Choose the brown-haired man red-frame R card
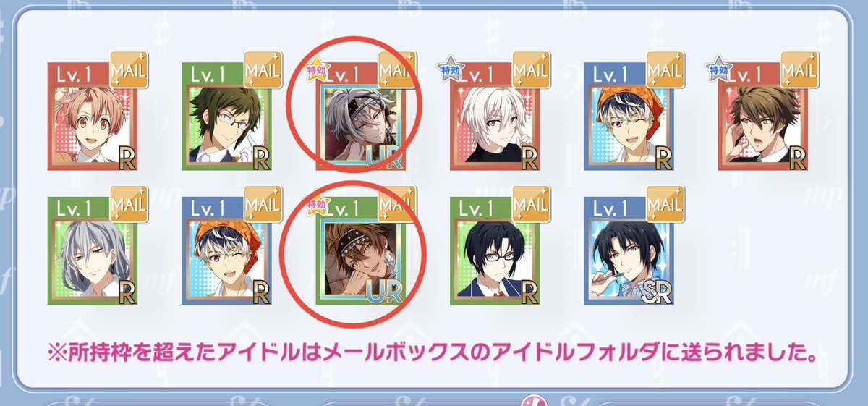Viewport: 868px width, 406px height. pos(762,117)
